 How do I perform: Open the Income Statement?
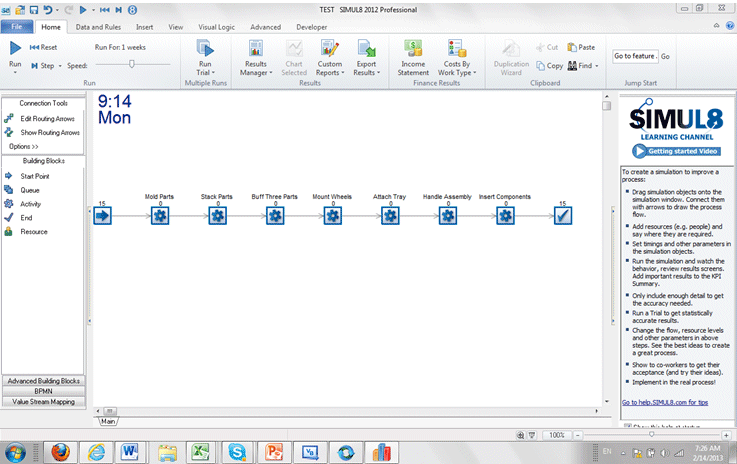[x=413, y=59]
